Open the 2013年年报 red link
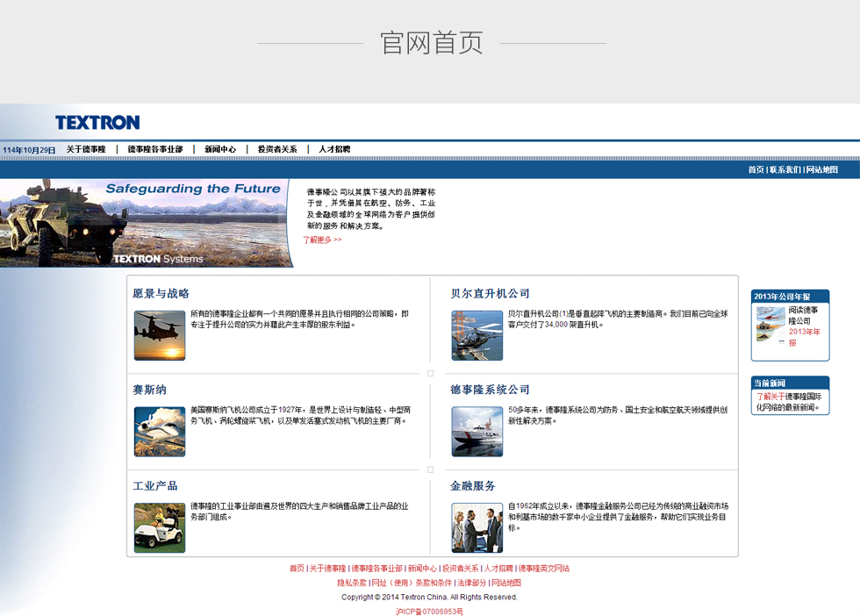The image size is (860, 616). pos(804,337)
